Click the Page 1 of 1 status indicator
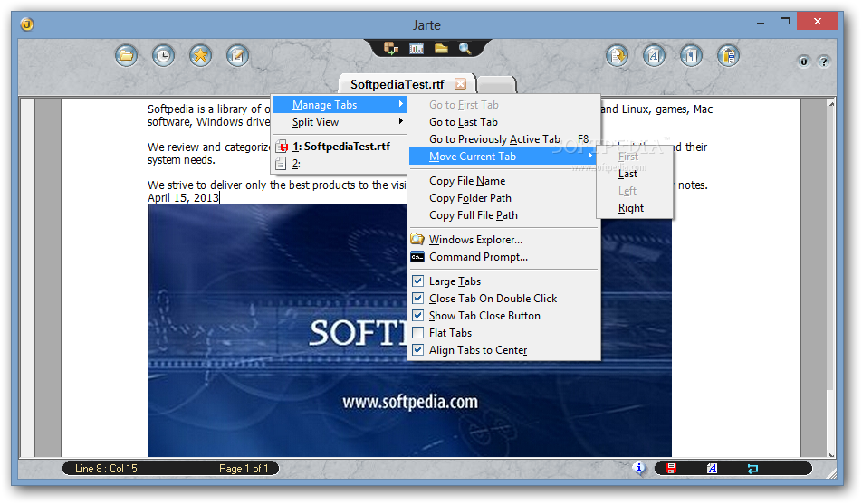Screen dimensions: 862x504 coord(244,469)
